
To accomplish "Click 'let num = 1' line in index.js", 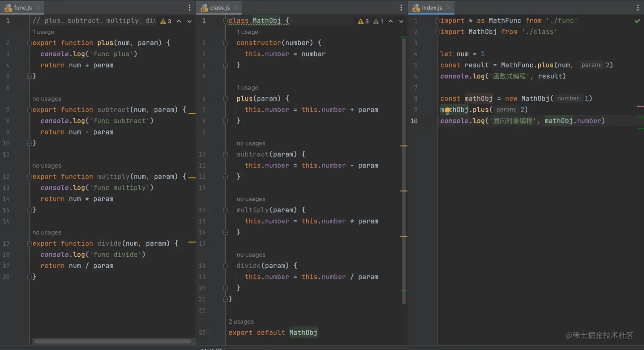I will tap(463, 54).
